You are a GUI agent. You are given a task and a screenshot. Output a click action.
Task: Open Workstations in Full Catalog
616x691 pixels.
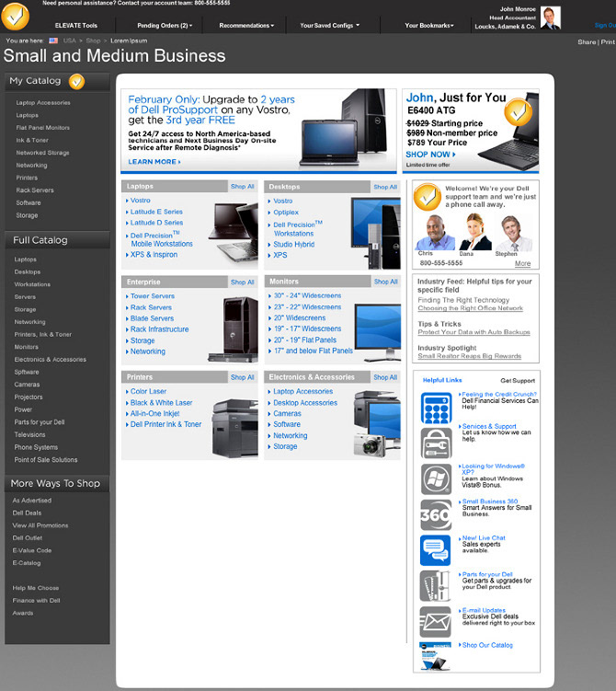coord(32,284)
